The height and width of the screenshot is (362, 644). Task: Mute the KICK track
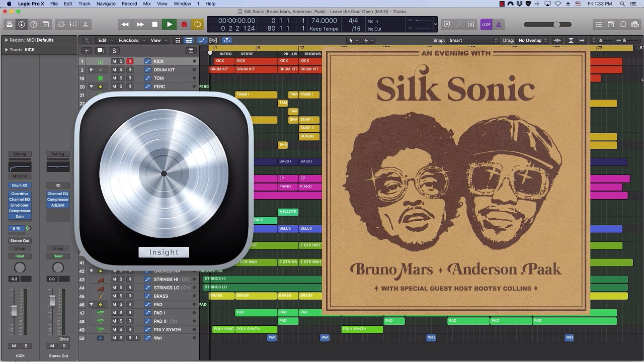(114, 61)
